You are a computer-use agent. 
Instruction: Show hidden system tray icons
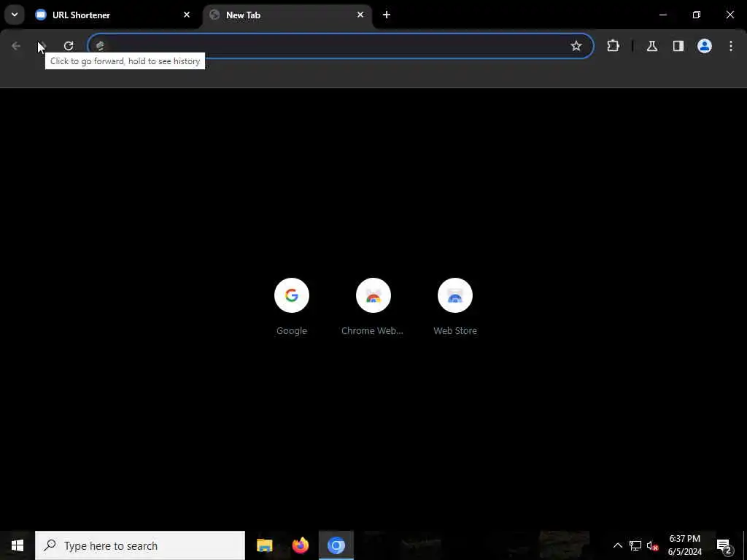coord(617,545)
